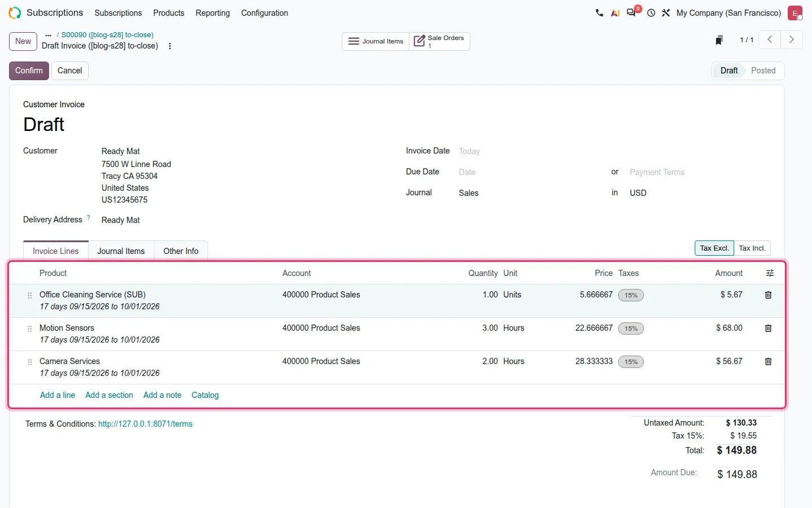Screen dimensions: 812x508
Task: Click the Draft status stage
Action: pyautogui.click(x=729, y=71)
